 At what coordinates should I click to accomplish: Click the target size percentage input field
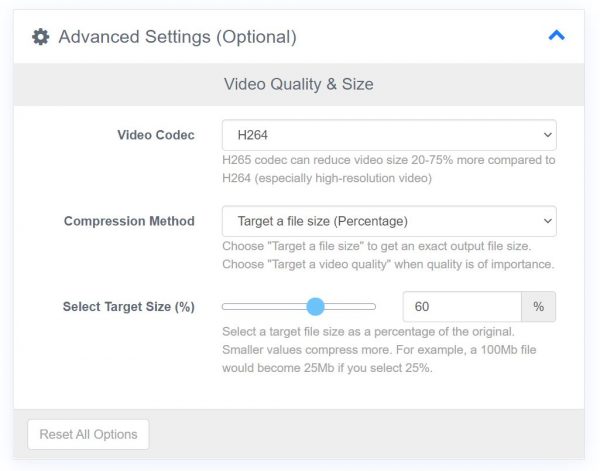coord(462,306)
